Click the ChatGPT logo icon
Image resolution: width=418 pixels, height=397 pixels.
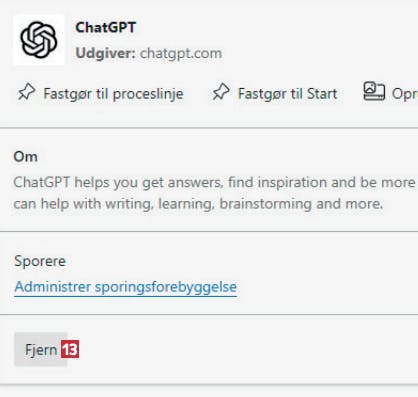pos(39,40)
